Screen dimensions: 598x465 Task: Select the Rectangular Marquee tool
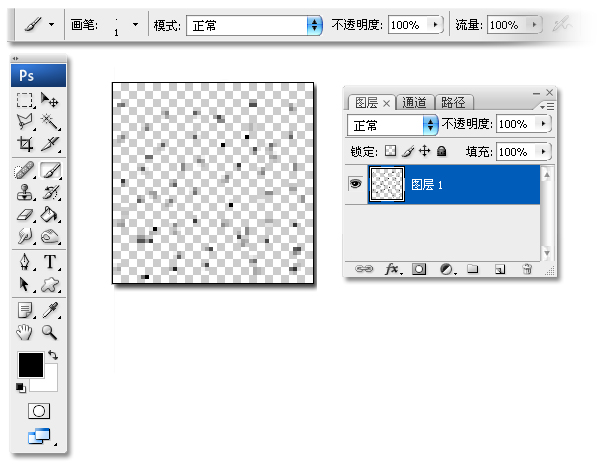(x=25, y=100)
